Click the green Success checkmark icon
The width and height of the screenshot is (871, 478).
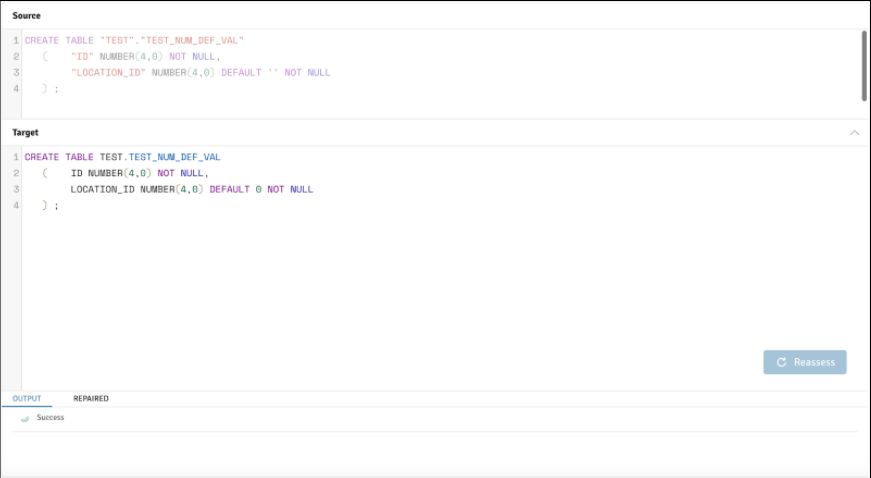click(x=25, y=418)
